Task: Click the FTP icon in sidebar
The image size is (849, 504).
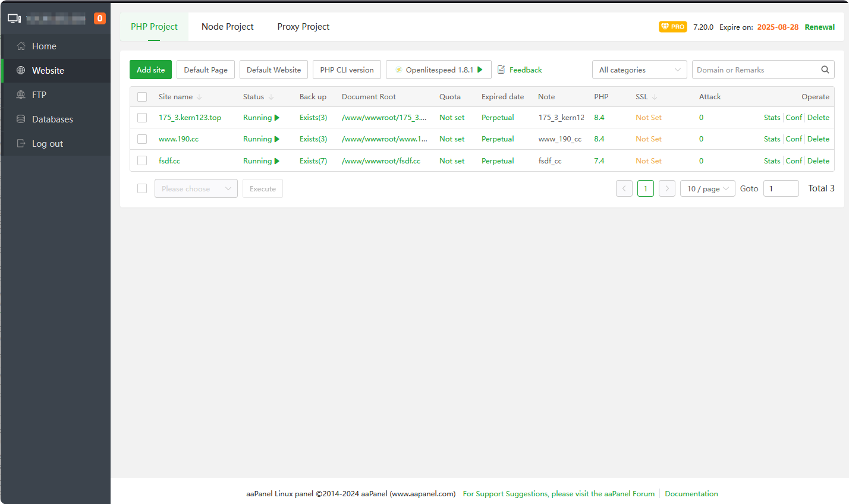Action: [21, 95]
